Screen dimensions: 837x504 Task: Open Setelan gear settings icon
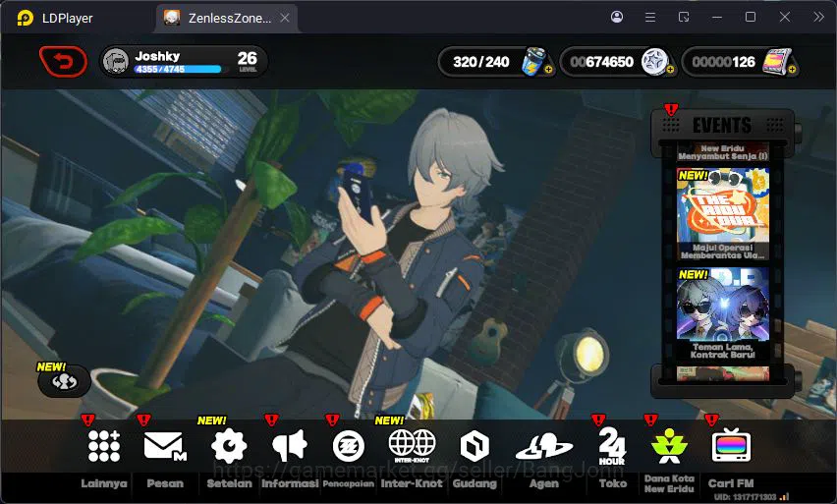point(229,446)
